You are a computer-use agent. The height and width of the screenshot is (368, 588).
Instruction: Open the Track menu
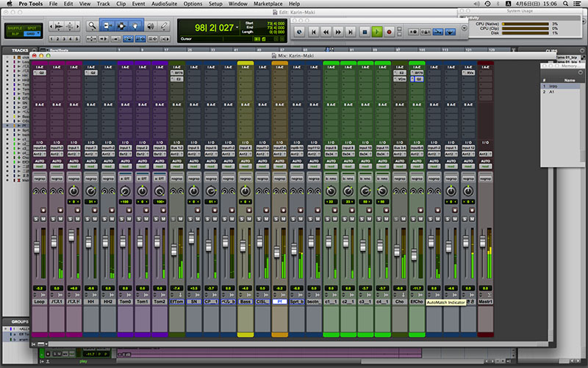[103, 4]
